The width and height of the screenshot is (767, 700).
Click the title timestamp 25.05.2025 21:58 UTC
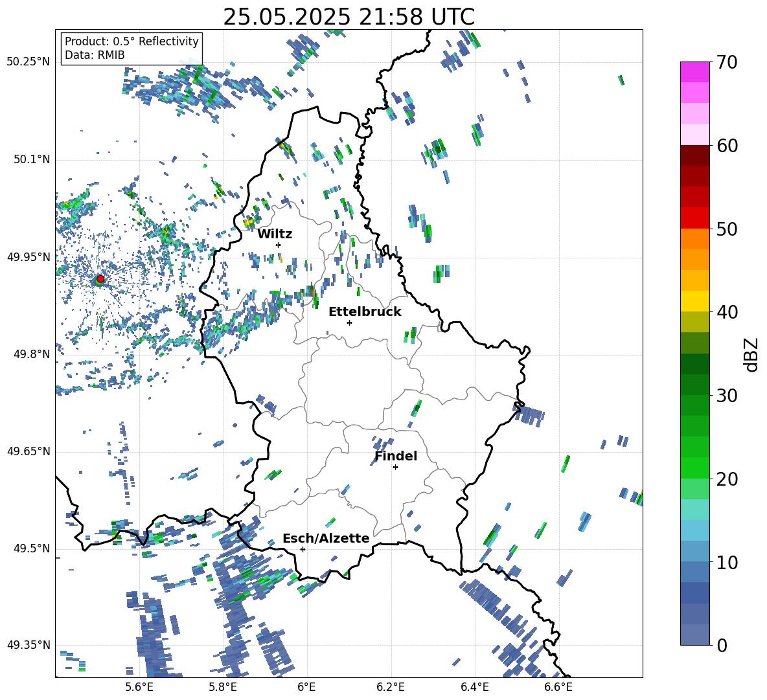[x=349, y=17]
